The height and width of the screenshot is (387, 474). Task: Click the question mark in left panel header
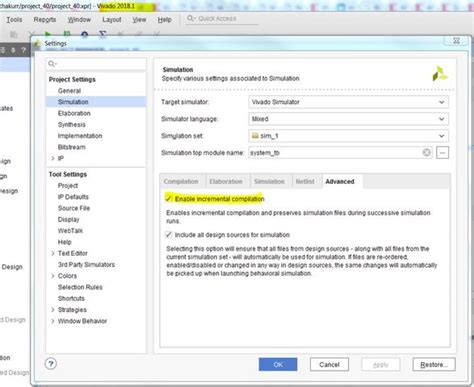coord(23,50)
